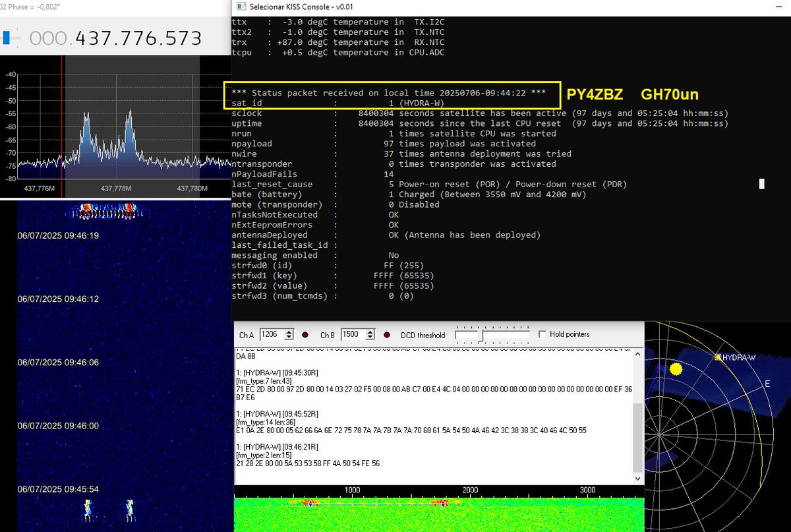Enable the Hold pointers checkbox
This screenshot has width=791, height=532.
click(x=543, y=334)
